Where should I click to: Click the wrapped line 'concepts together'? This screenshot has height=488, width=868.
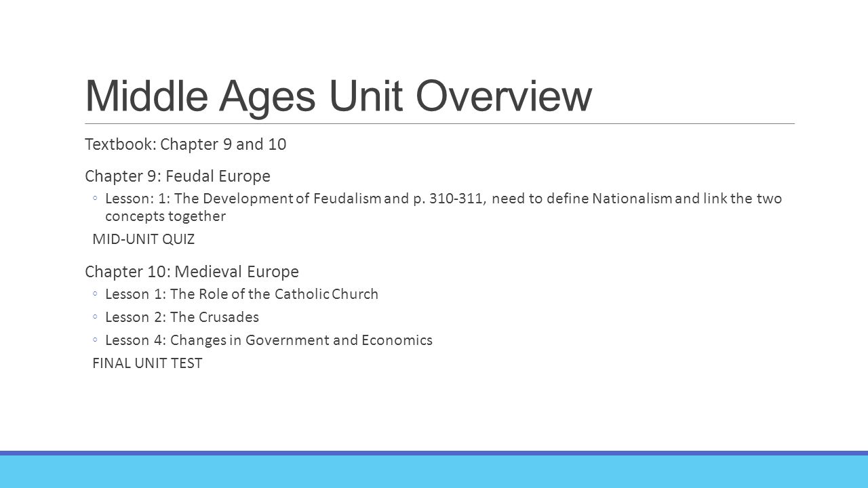coord(165,216)
